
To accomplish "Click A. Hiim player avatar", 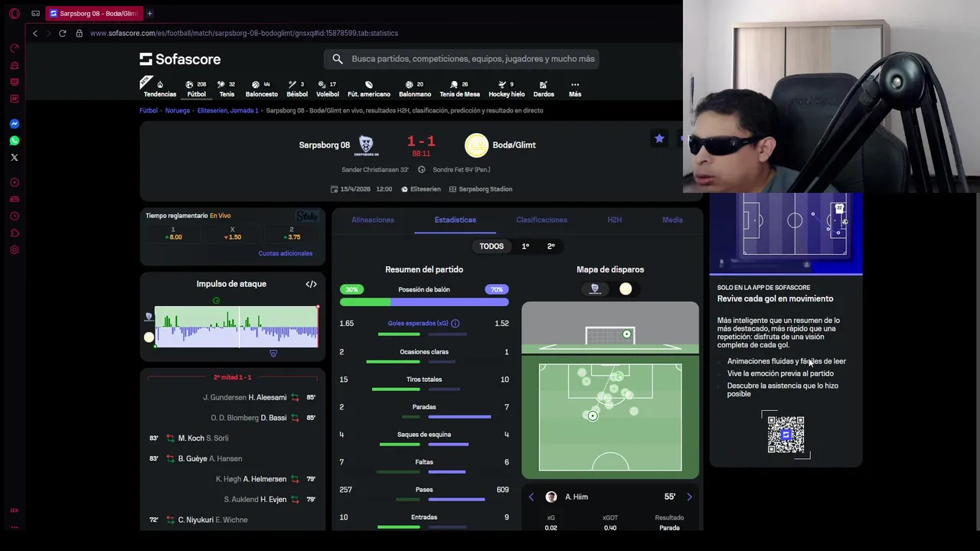I will (550, 497).
